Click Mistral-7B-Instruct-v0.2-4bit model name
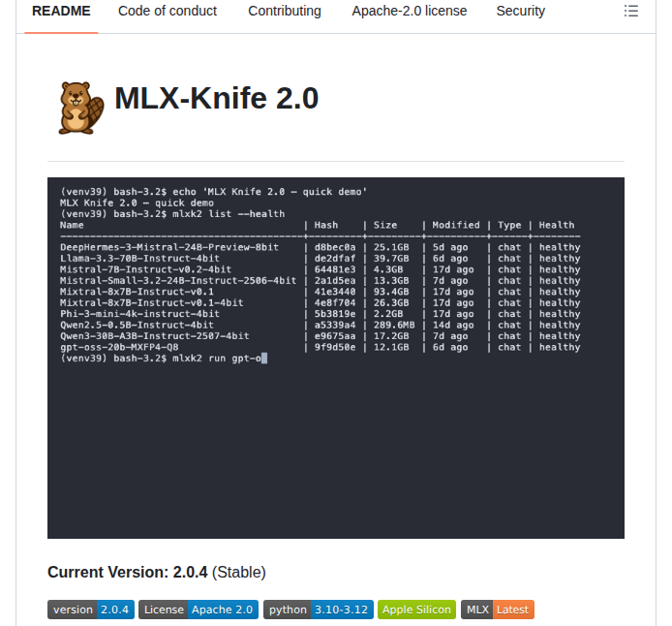This screenshot has width=672, height=626. 145,269
